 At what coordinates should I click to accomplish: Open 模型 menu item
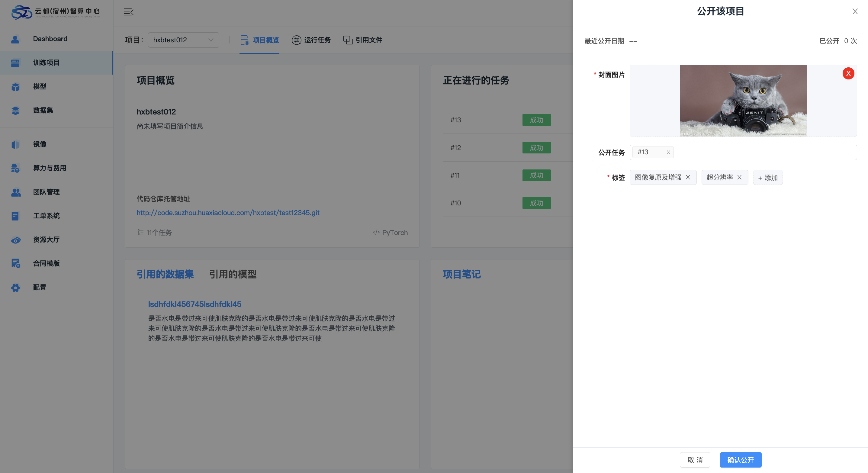[56, 87]
